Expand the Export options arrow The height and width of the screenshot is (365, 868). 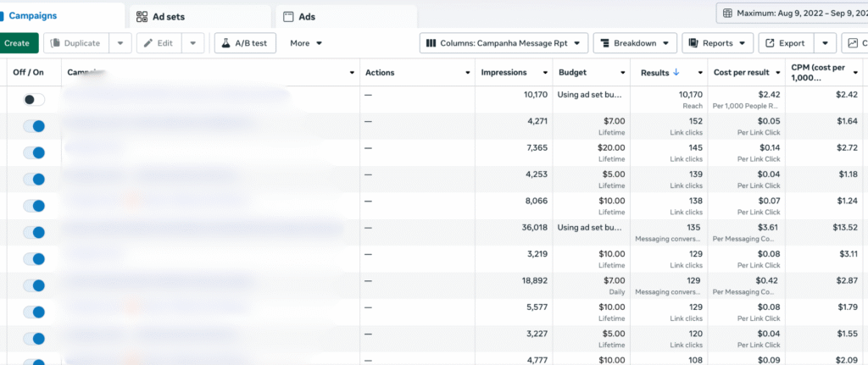point(825,43)
